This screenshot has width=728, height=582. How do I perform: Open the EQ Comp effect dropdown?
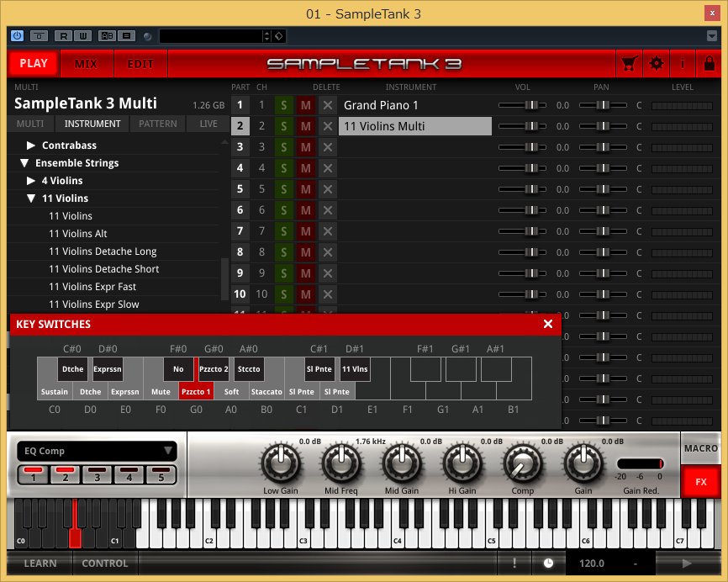[x=97, y=451]
